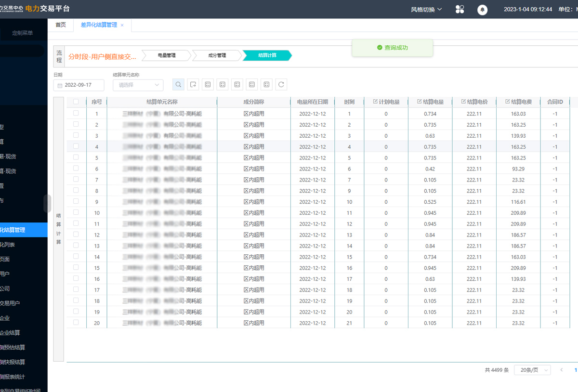Check the checkbox for row 9

76,201
